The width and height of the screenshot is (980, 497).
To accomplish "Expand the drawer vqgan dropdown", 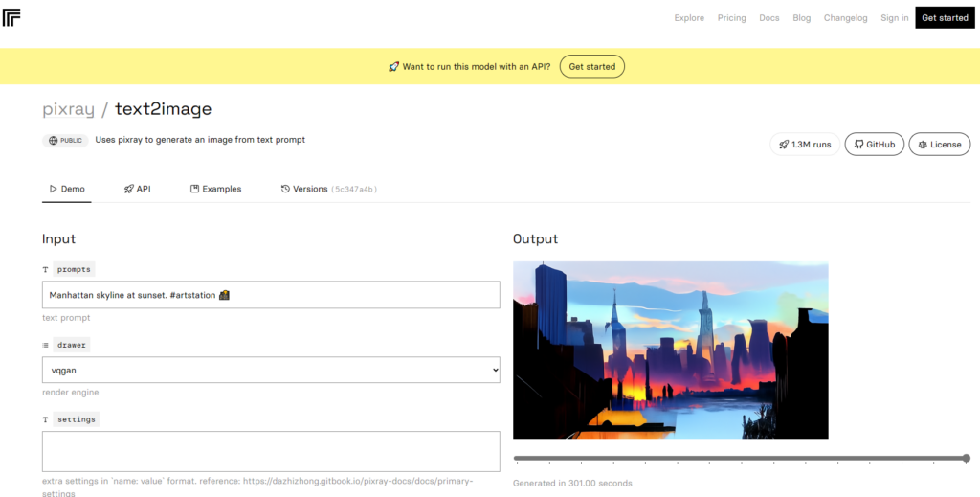I will [271, 370].
